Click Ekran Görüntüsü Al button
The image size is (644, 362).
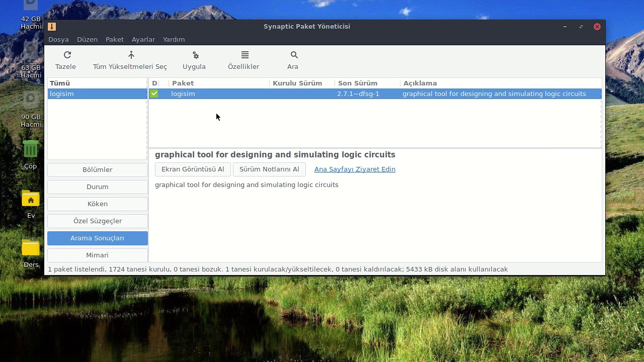193,169
